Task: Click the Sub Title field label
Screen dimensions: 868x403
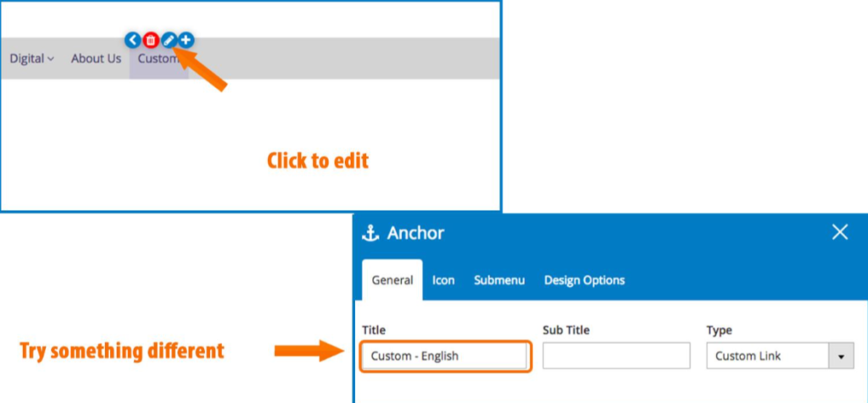Action: coord(565,330)
